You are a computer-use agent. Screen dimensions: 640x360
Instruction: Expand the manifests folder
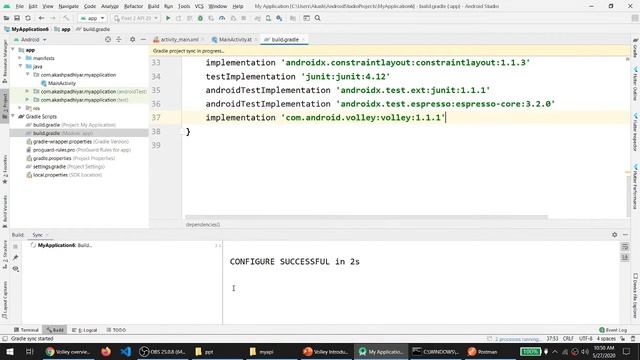[x=20, y=58]
